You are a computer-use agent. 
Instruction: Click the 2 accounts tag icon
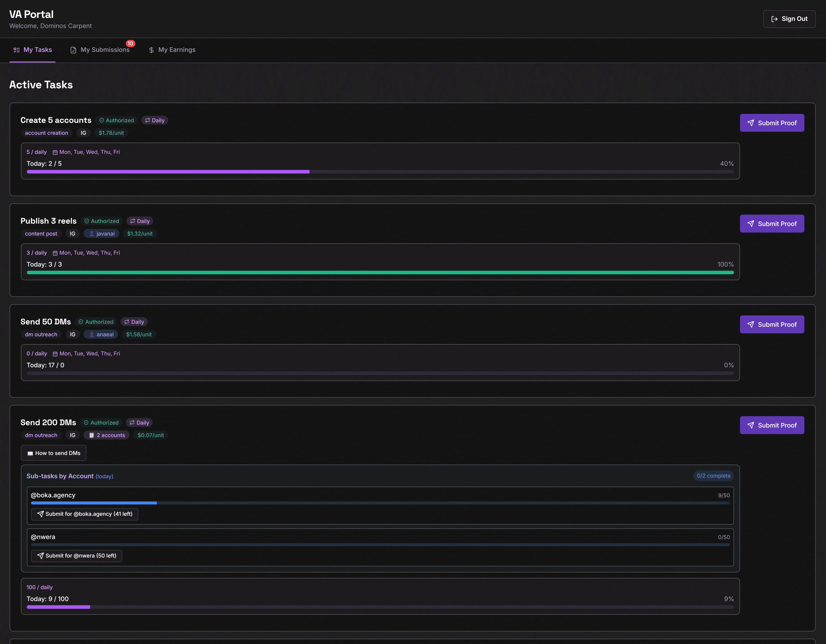click(x=92, y=435)
